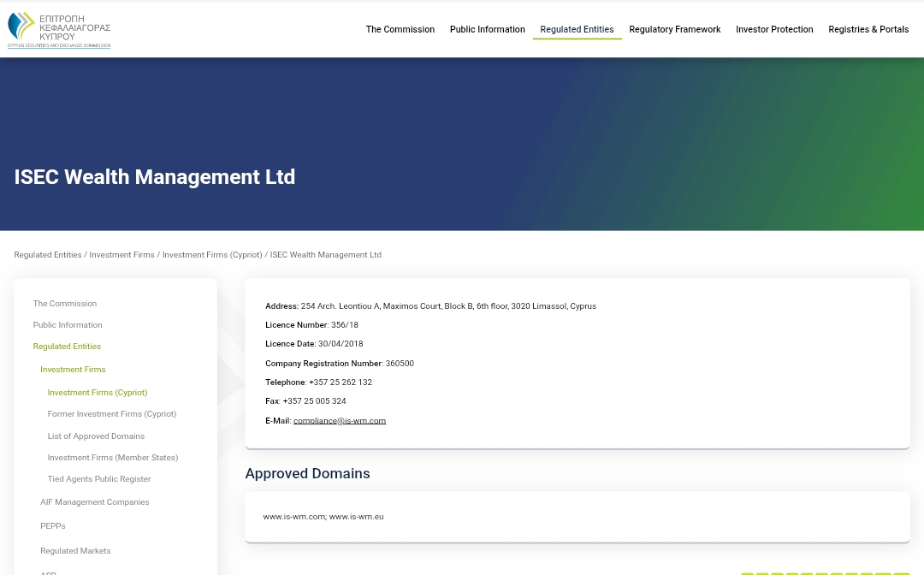This screenshot has width=924, height=575.
Task: Open PEPPs sidebar item
Action: click(53, 526)
